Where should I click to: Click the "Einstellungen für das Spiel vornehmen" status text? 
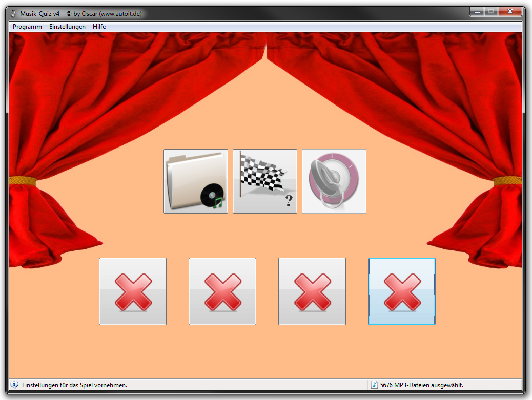pos(74,385)
